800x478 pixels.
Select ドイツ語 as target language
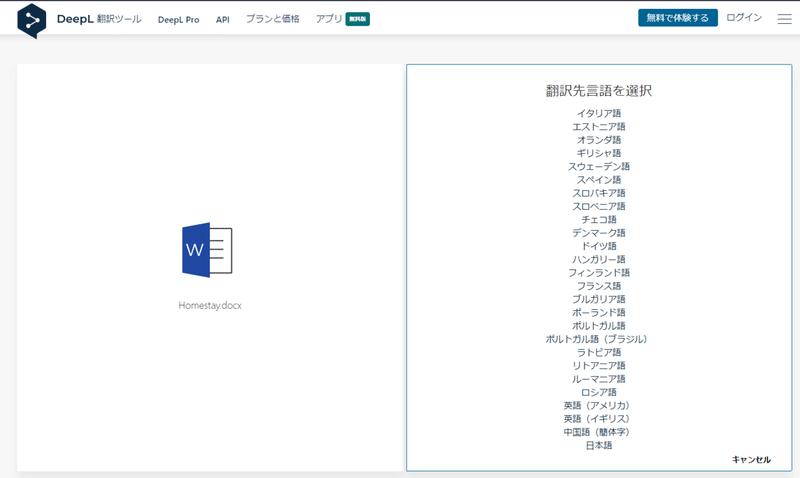coord(599,246)
